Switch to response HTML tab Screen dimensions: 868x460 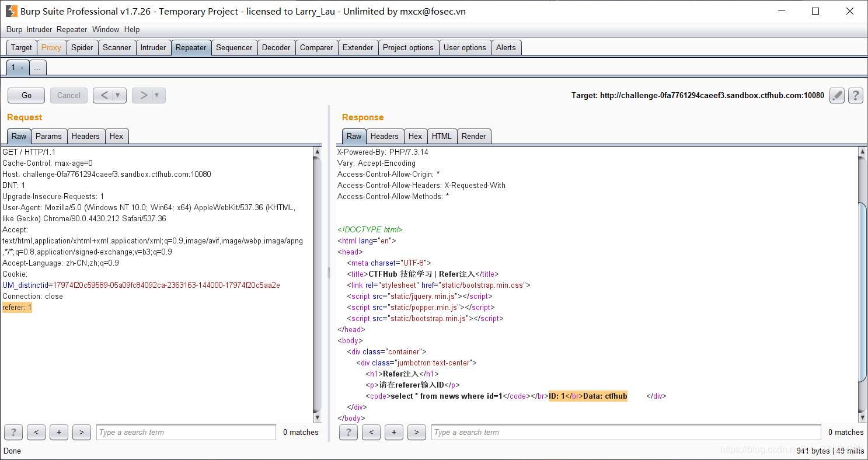[x=442, y=136]
